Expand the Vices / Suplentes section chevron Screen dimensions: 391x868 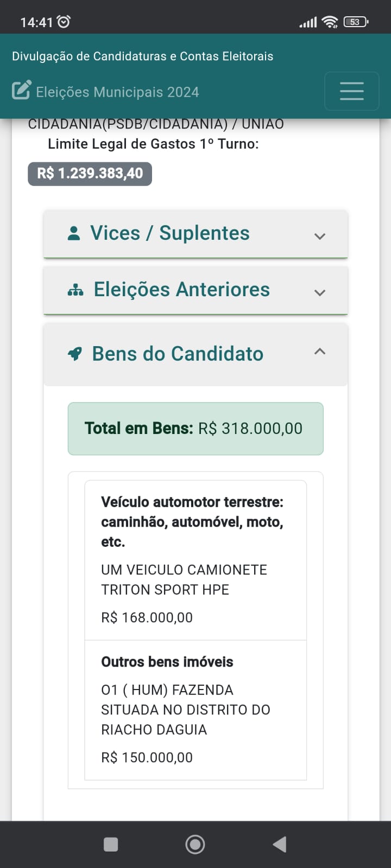(x=320, y=236)
